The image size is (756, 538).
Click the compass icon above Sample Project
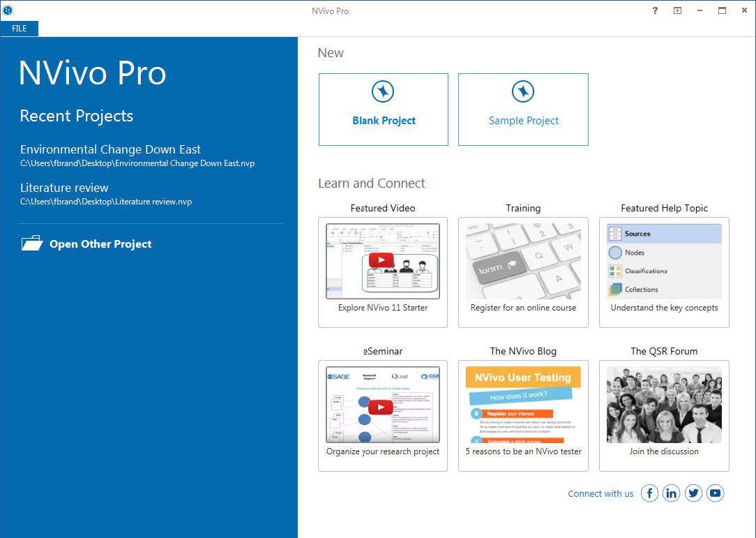click(523, 91)
